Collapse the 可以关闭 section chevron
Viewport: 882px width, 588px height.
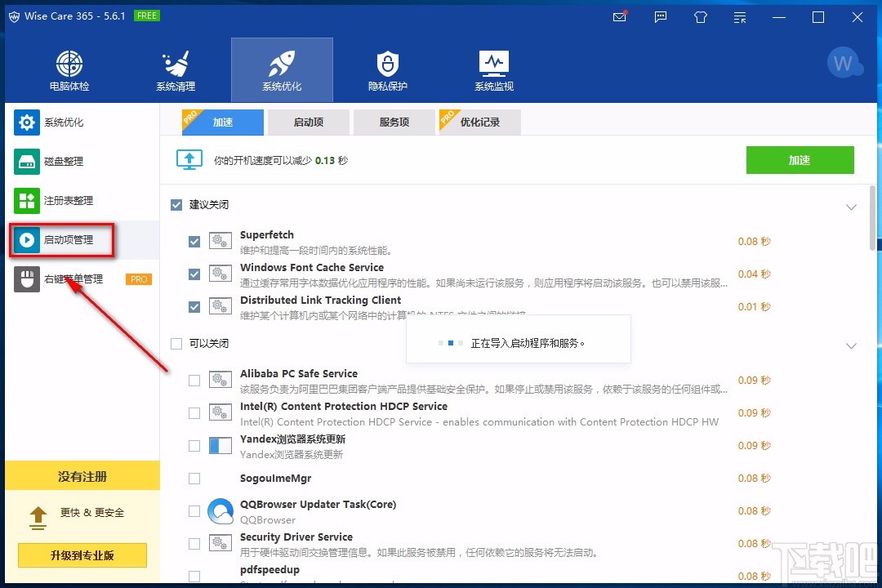click(851, 345)
